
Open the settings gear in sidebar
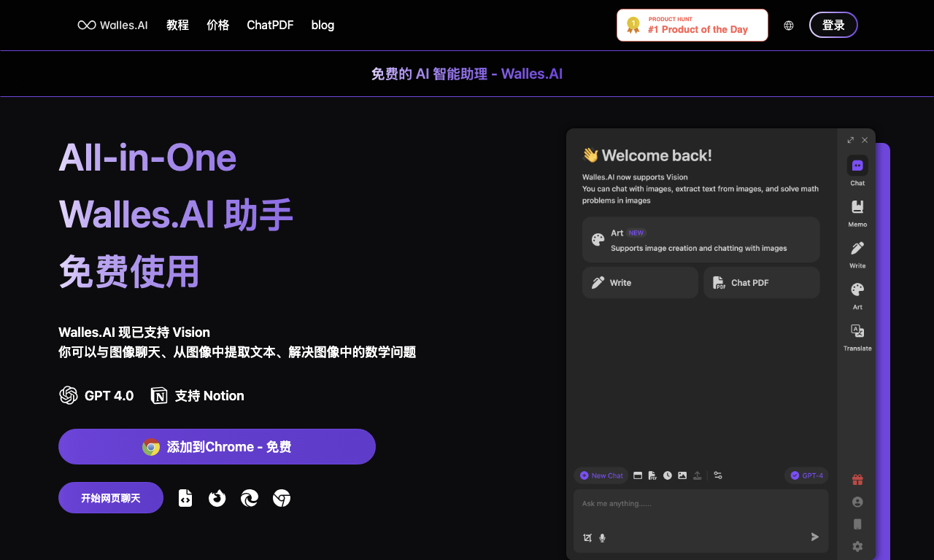coord(857,546)
